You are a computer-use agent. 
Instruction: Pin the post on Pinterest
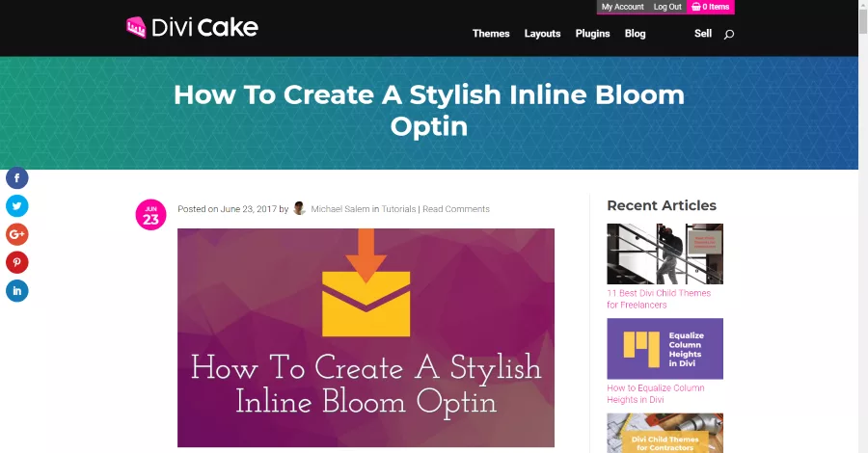[x=17, y=262]
